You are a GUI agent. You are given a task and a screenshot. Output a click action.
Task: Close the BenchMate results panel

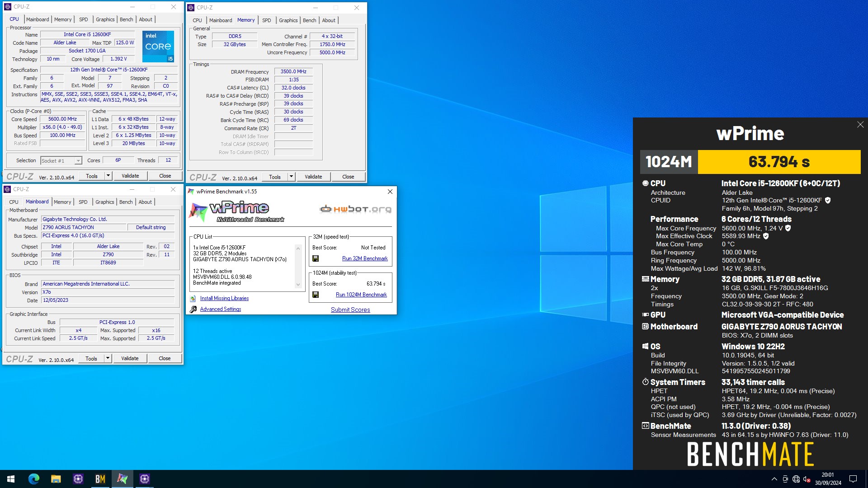860,125
